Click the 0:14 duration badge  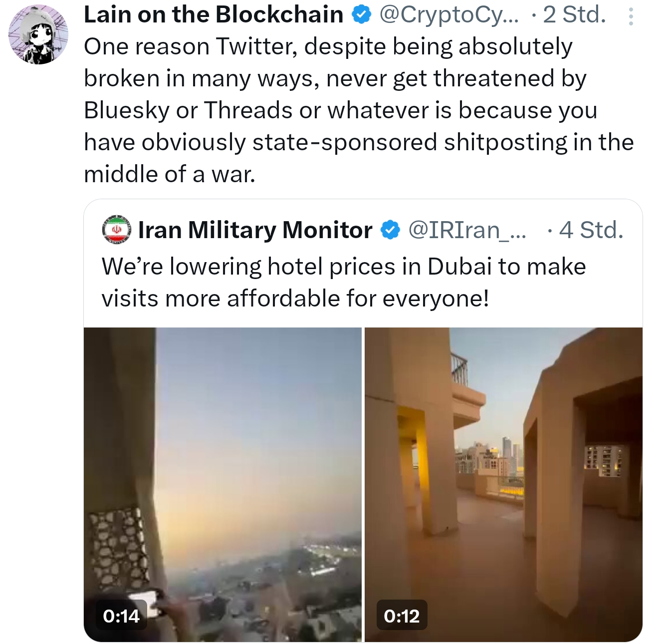pos(121,616)
